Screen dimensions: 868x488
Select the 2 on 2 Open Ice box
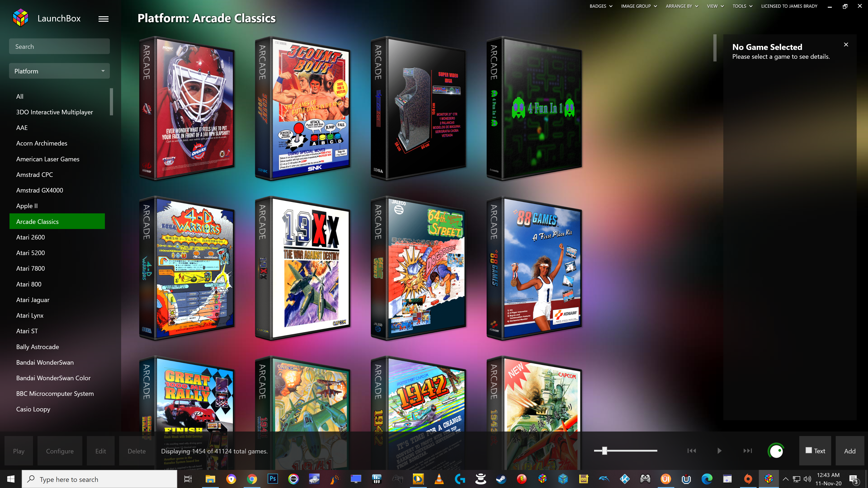tap(187, 108)
